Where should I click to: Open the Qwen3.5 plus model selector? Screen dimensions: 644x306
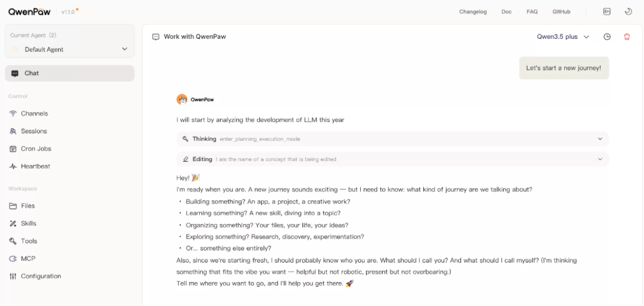point(563,36)
